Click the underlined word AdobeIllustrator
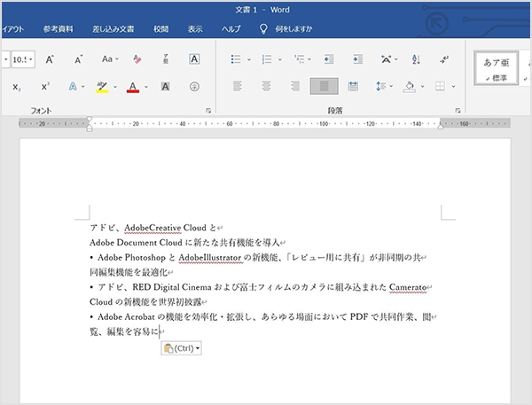532x405 pixels. click(x=209, y=258)
